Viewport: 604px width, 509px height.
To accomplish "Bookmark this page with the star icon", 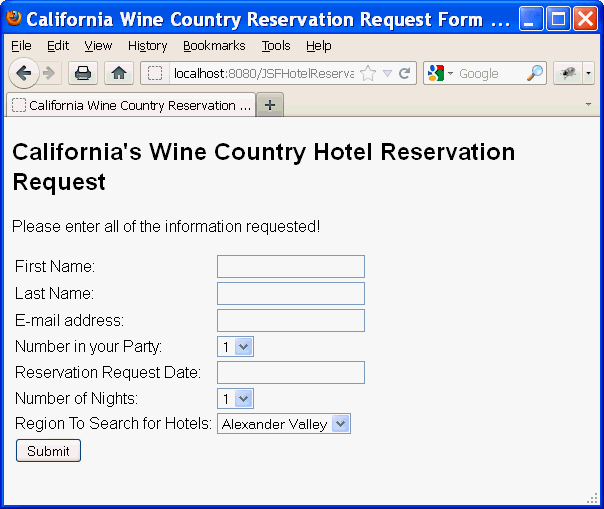I will pos(368,73).
